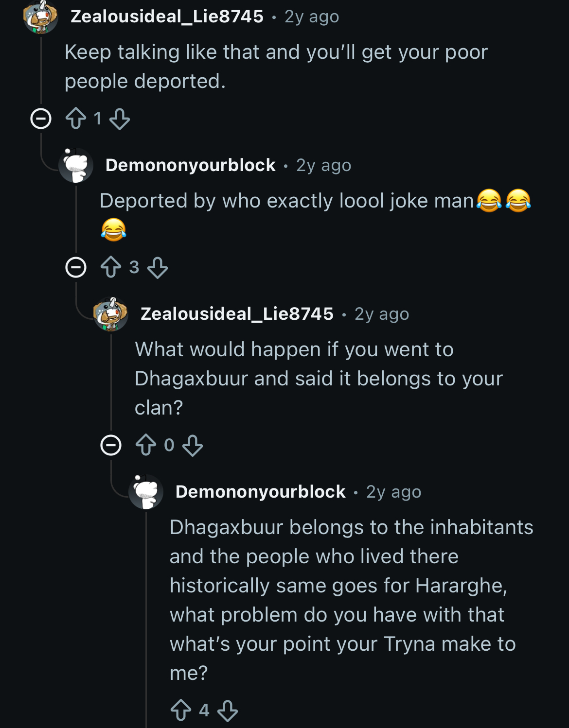This screenshot has width=569, height=728.
Task: Upvote the "poor people deported" comment
Action: [76, 119]
